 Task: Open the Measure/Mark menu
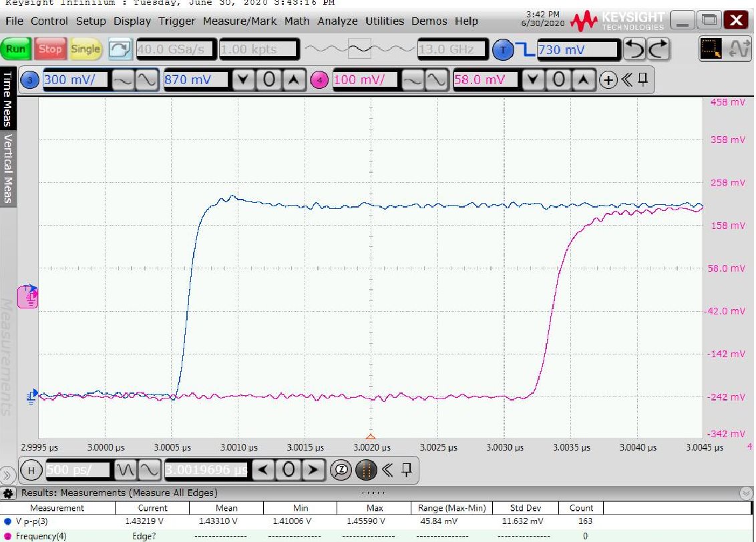pyautogui.click(x=240, y=21)
